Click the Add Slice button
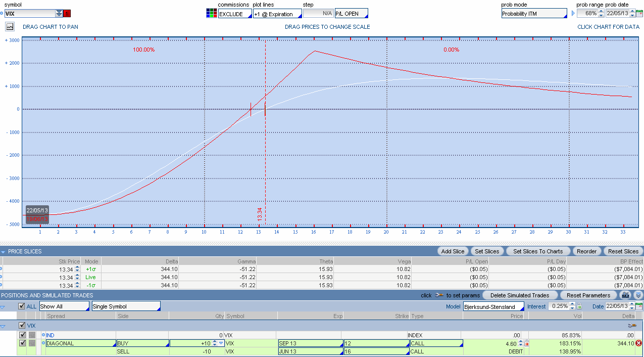The image size is (644, 357). [x=453, y=251]
